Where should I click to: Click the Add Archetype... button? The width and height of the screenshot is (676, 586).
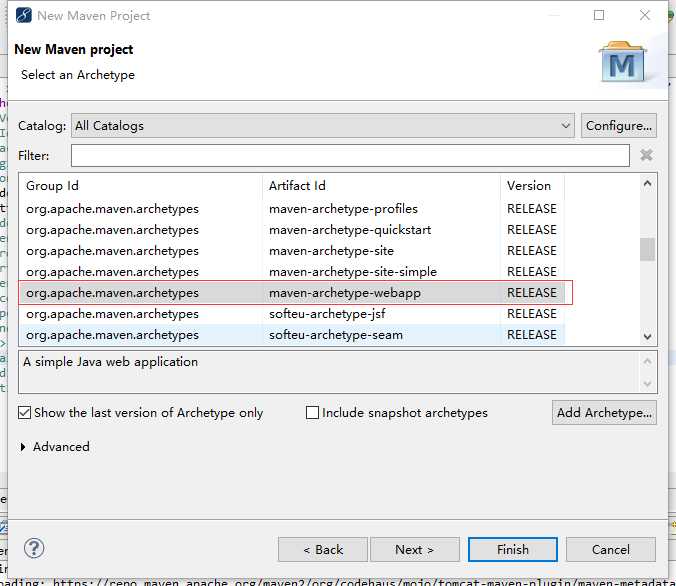coord(604,413)
